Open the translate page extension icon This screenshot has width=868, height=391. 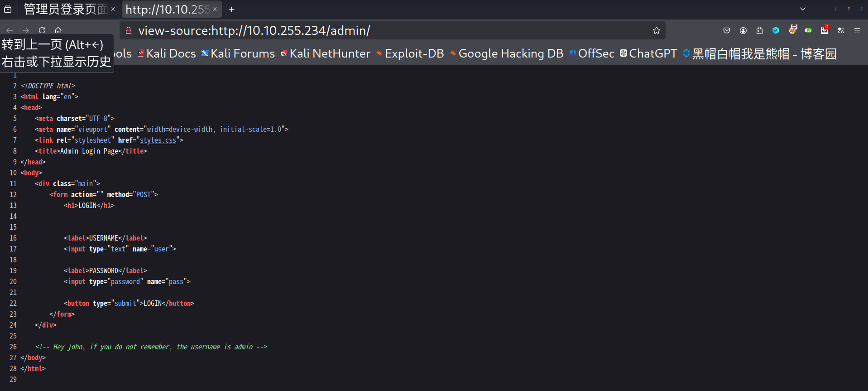pyautogui.click(x=841, y=30)
